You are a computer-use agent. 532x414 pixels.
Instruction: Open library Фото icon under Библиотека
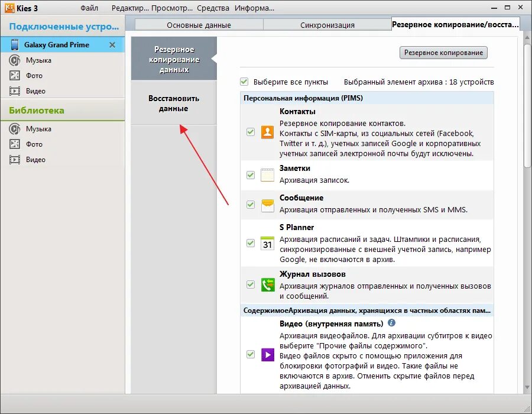pos(15,144)
